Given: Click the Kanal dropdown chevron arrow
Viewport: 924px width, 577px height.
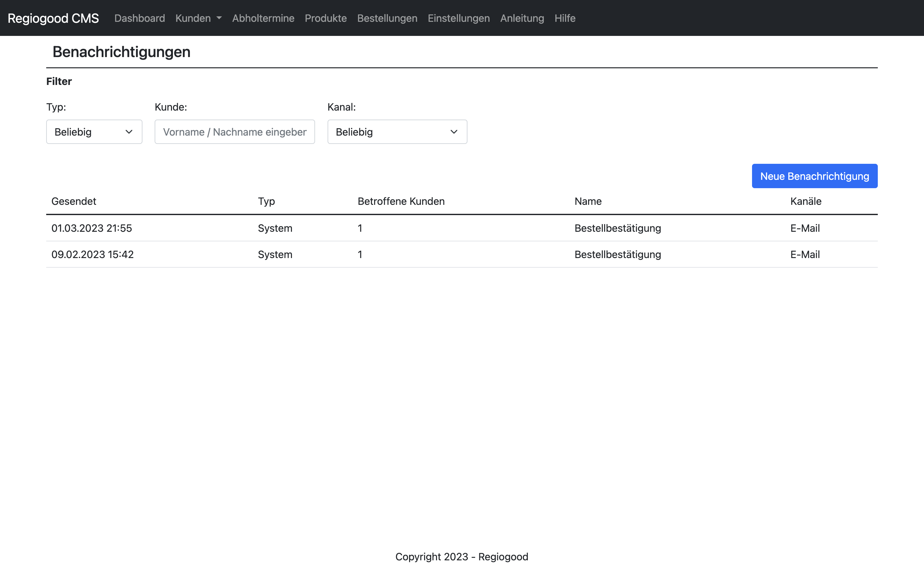Looking at the screenshot, I should 454,132.
